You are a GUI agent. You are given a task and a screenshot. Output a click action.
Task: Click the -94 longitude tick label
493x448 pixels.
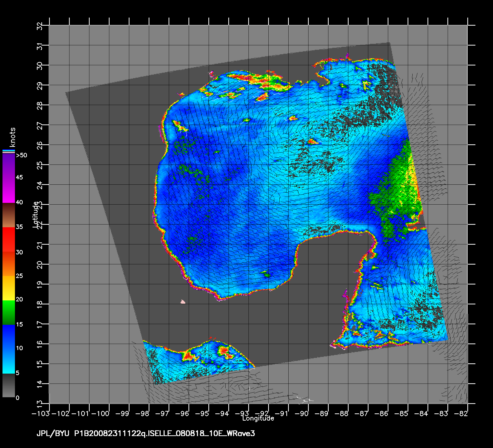coord(222,414)
